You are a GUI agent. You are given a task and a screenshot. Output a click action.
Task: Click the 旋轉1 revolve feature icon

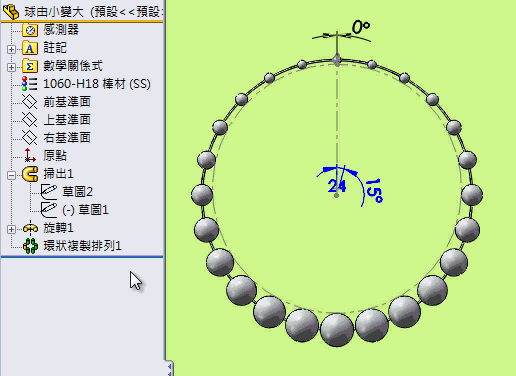pos(30,228)
